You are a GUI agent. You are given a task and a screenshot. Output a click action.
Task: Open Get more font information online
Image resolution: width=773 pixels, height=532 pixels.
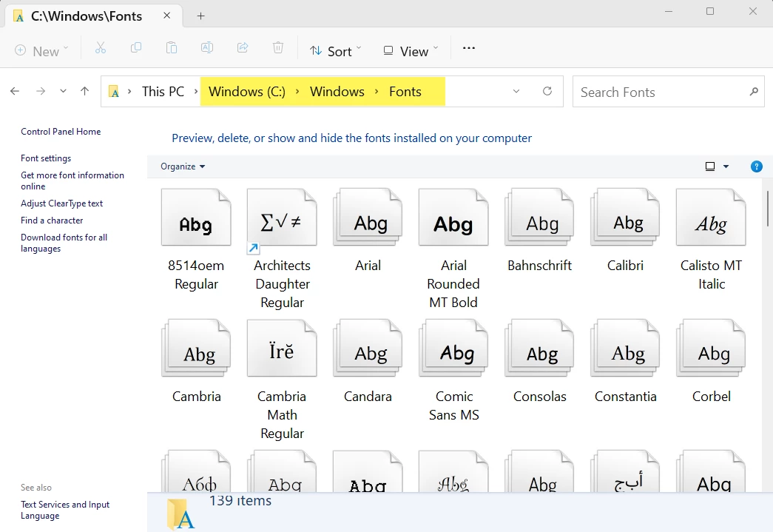pos(72,181)
